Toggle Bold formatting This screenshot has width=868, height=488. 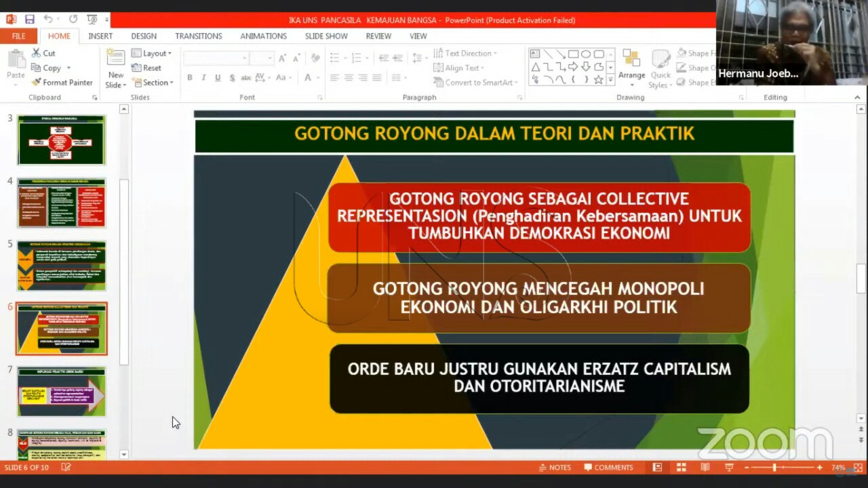click(x=190, y=78)
